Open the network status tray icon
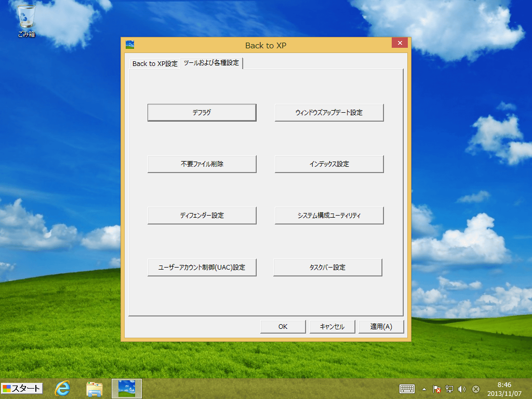Viewport: 532px width, 399px height. point(449,389)
